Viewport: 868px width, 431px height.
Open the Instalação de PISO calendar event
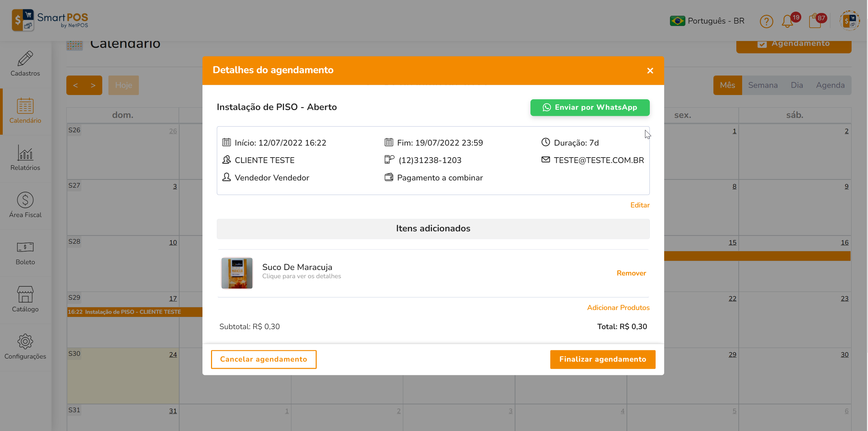click(135, 312)
